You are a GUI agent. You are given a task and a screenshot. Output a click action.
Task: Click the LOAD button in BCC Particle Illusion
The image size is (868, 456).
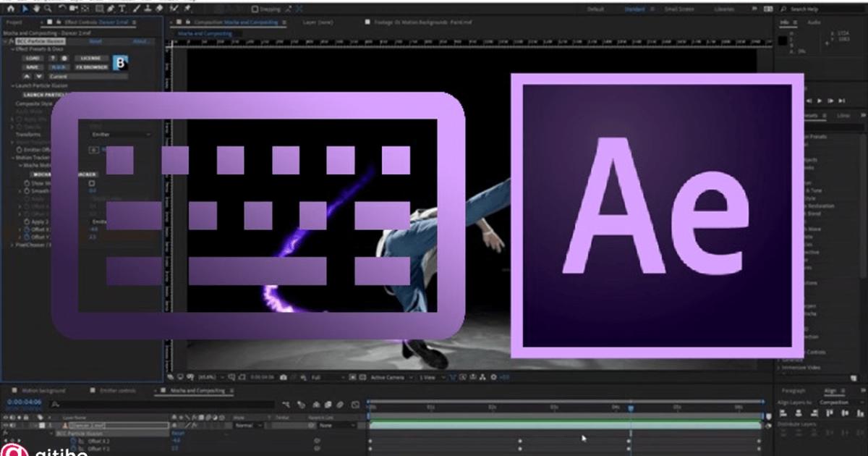(33, 58)
